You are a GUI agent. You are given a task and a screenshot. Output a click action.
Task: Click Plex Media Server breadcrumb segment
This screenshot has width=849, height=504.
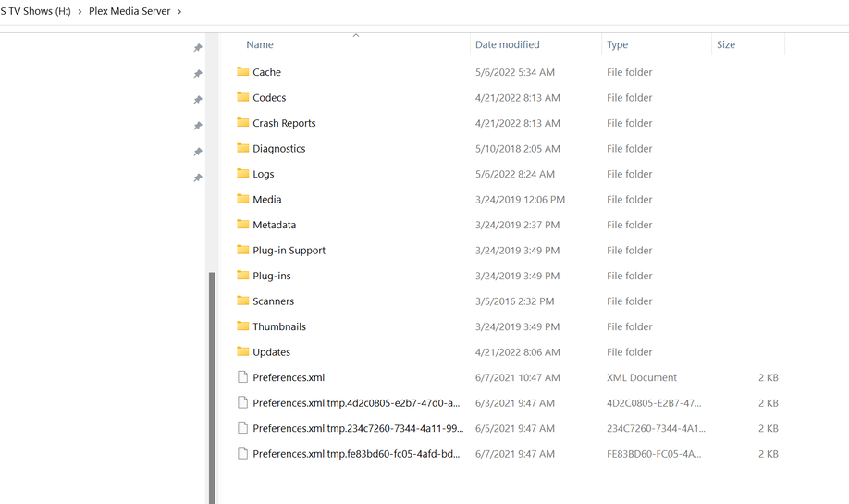coord(129,11)
